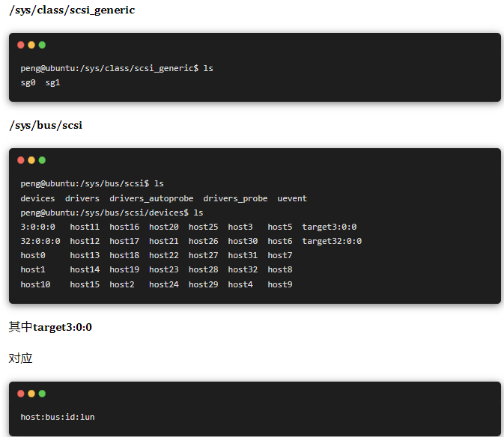Click green dot in host:bus:id:lun block
The height and width of the screenshot is (437, 504).
tap(42, 394)
